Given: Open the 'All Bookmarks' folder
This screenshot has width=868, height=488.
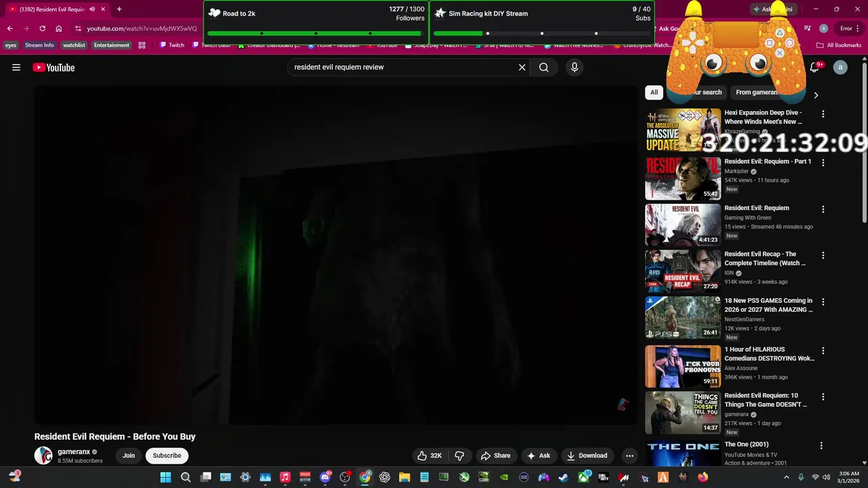Looking at the screenshot, I should (839, 45).
